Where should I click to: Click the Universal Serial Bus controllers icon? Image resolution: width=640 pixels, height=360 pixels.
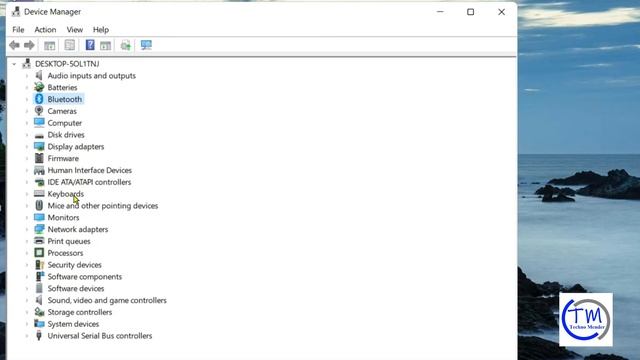(x=39, y=336)
